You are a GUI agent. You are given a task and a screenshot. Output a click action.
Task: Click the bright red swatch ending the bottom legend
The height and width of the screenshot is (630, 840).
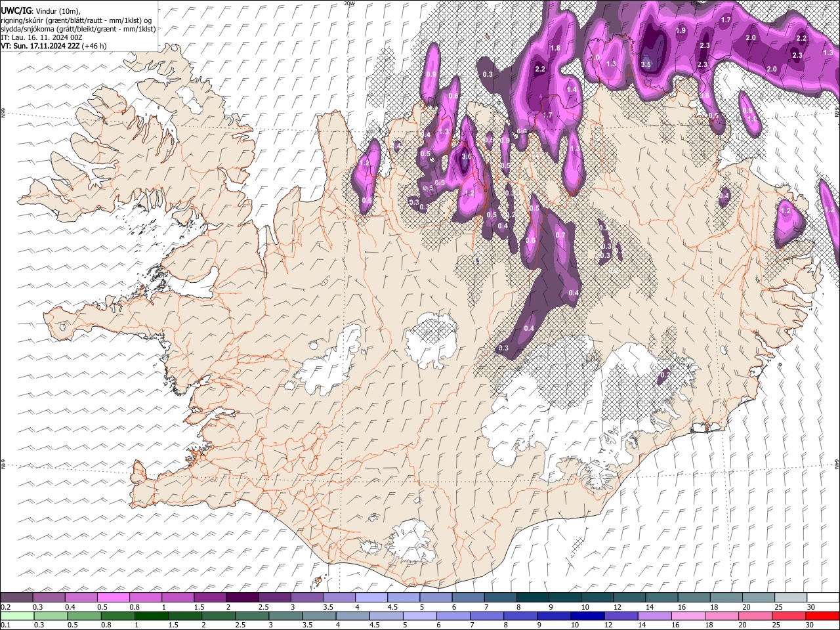(823, 616)
